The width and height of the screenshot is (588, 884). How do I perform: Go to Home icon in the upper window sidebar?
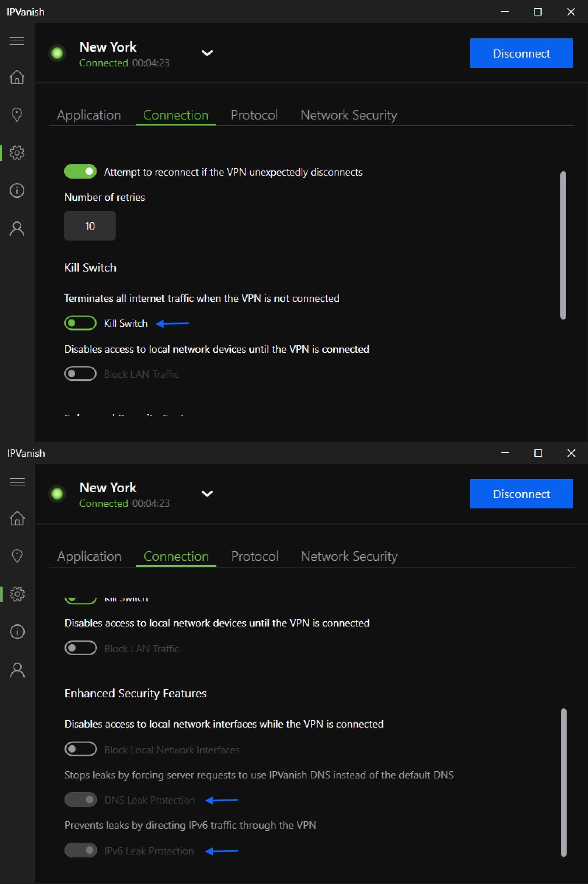tap(17, 77)
